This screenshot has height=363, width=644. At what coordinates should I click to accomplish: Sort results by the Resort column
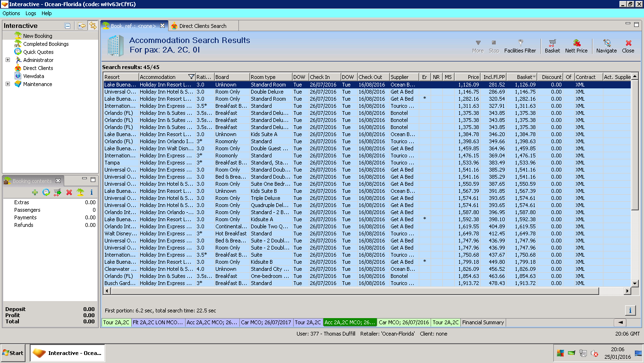tap(121, 77)
